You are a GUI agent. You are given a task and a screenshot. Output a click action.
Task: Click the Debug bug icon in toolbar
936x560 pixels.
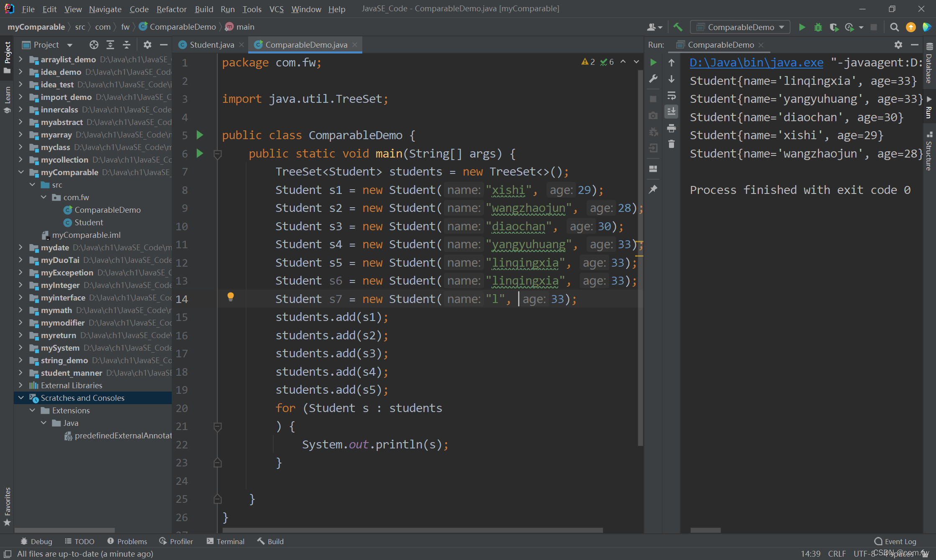click(818, 27)
